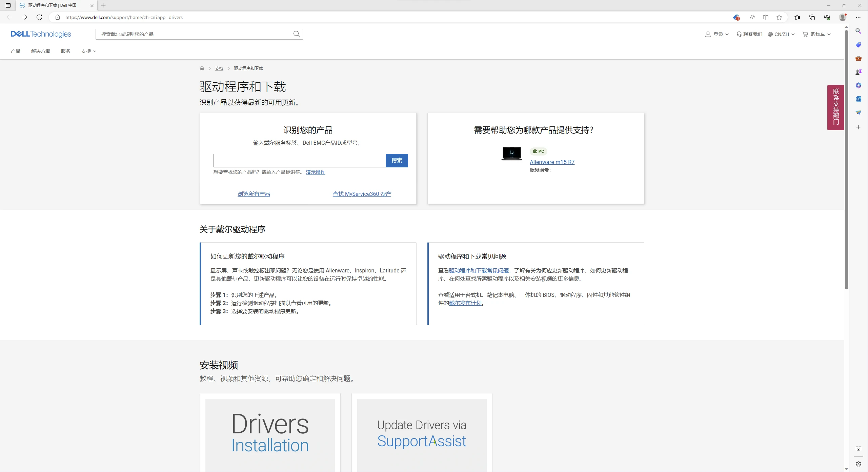Open the 产品 navigation menu
Screen dimensions: 868x472
(16, 51)
